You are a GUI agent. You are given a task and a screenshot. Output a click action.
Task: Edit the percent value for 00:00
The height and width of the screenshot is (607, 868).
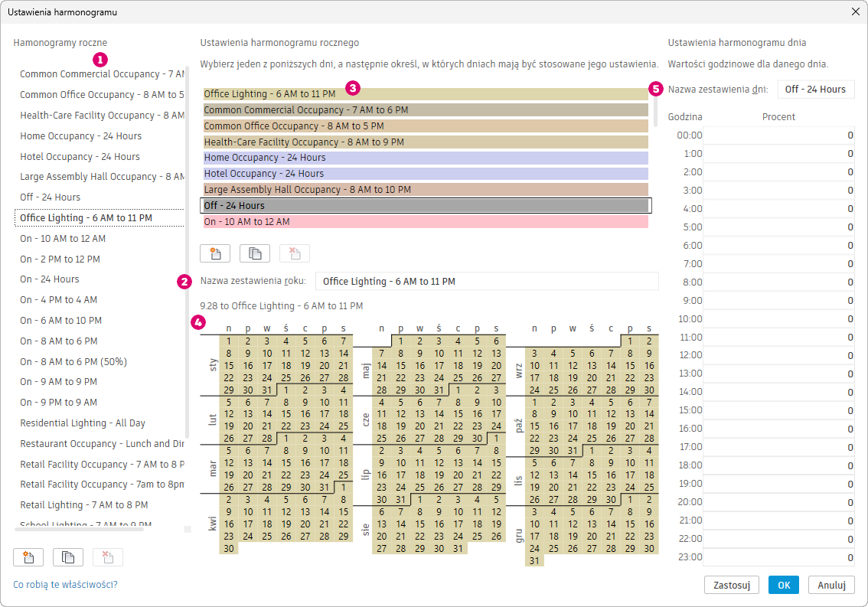click(778, 135)
